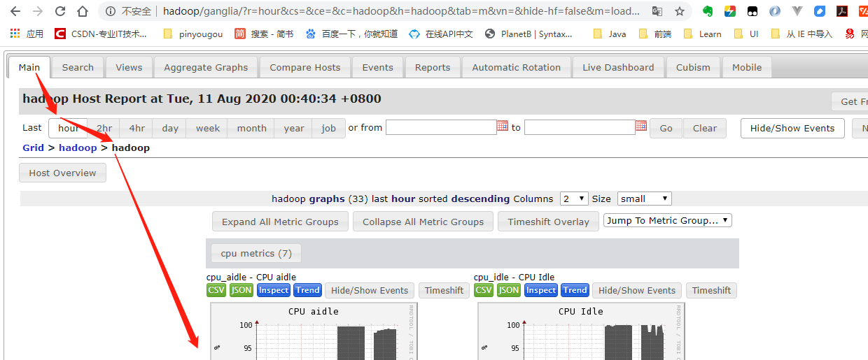Open the PlanetB Syntax bookmark
This screenshot has width=868, height=360.
(x=528, y=34)
